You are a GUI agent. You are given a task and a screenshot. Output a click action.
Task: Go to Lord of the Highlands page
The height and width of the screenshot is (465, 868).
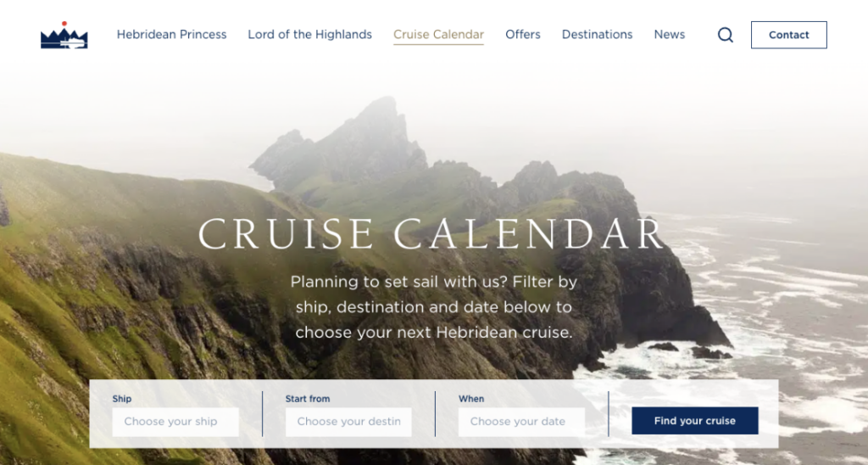click(309, 35)
